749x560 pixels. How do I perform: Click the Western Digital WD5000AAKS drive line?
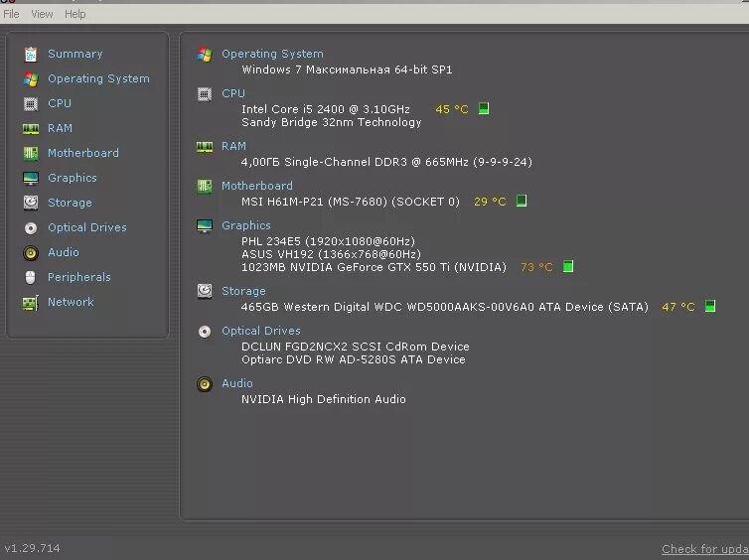[x=445, y=307]
